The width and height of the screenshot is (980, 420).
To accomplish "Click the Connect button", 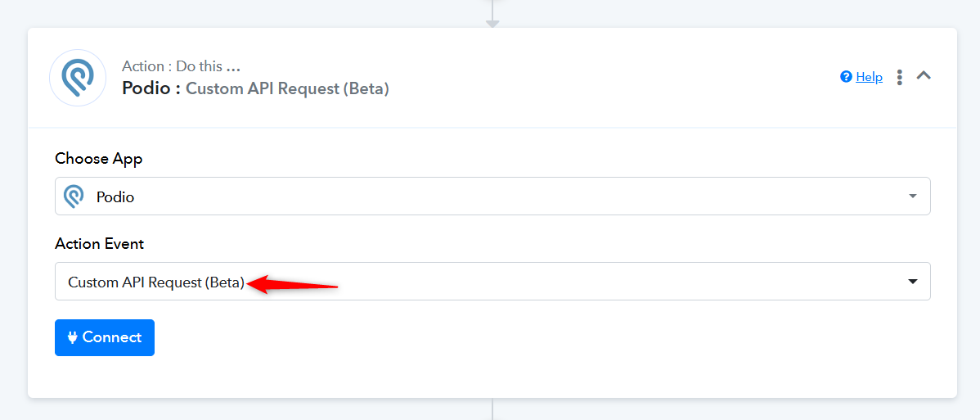I will 105,337.
